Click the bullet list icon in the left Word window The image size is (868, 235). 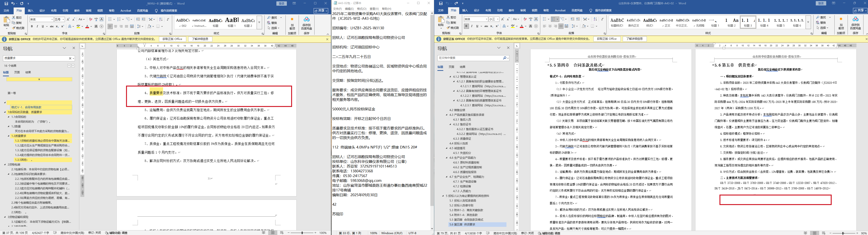click(x=110, y=20)
